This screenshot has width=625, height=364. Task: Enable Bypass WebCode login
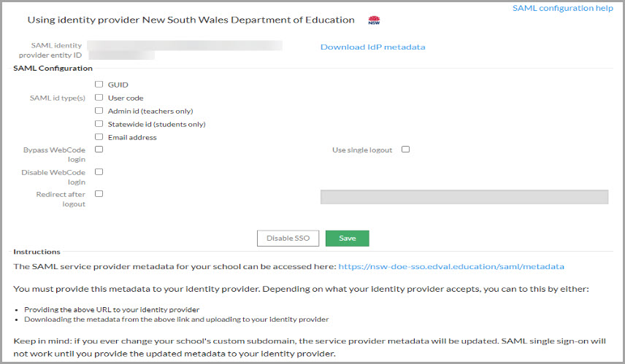pos(99,150)
